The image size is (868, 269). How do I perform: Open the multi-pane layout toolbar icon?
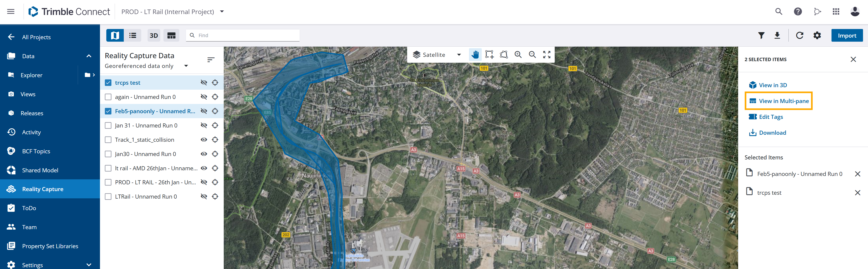click(x=171, y=35)
